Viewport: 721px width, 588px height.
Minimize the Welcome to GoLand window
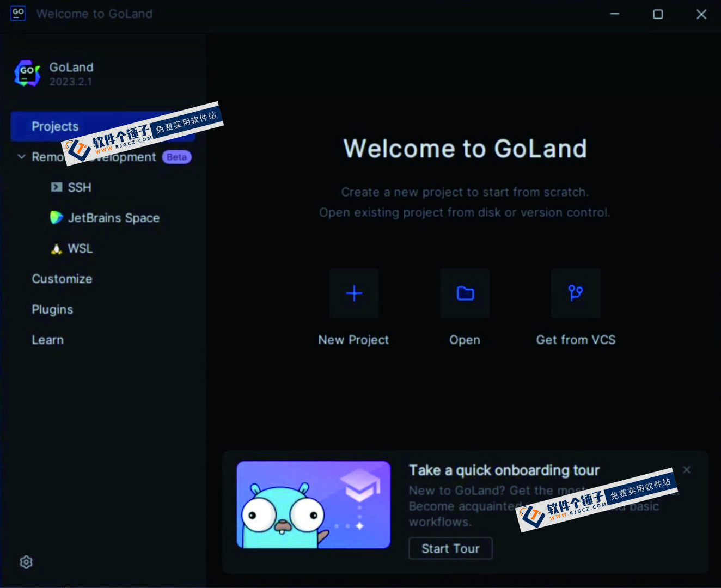pyautogui.click(x=615, y=14)
